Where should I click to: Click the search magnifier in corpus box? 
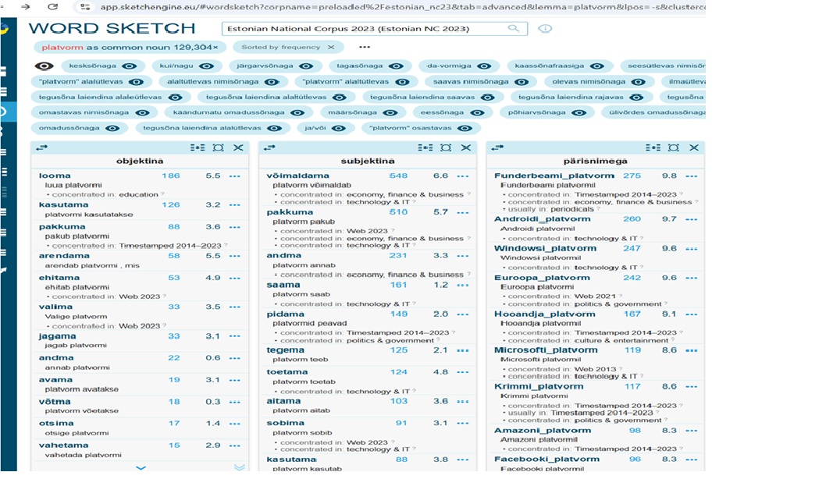[x=513, y=29]
